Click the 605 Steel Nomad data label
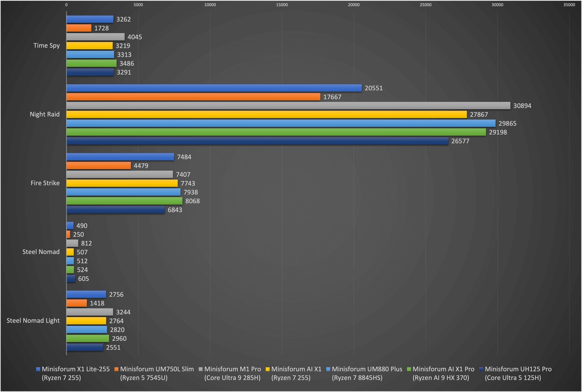 click(x=83, y=279)
